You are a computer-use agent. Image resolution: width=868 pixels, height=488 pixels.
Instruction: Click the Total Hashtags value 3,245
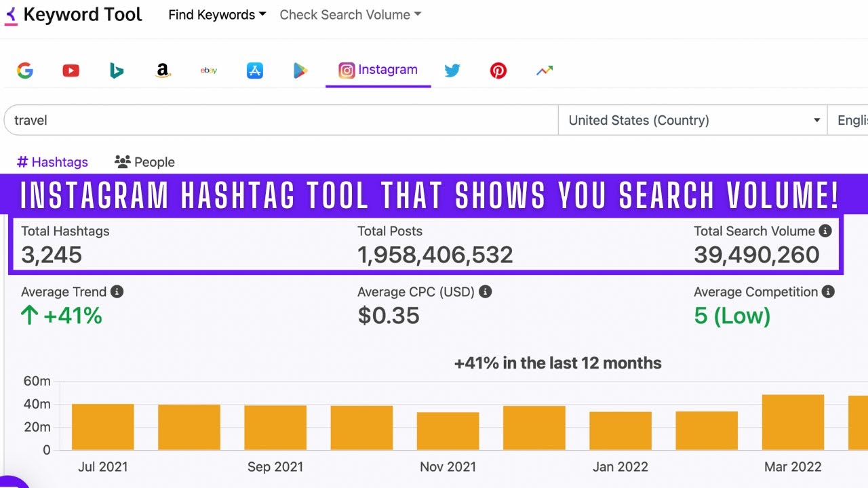[52, 255]
